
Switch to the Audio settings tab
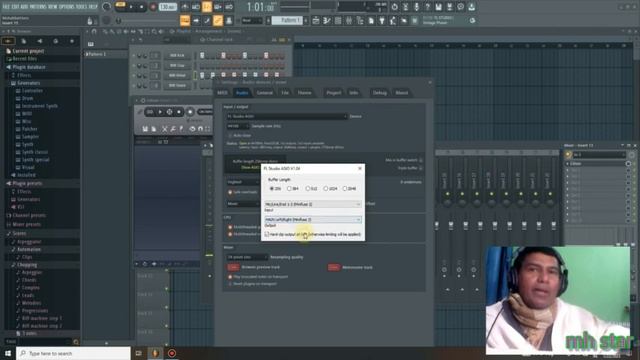point(242,93)
